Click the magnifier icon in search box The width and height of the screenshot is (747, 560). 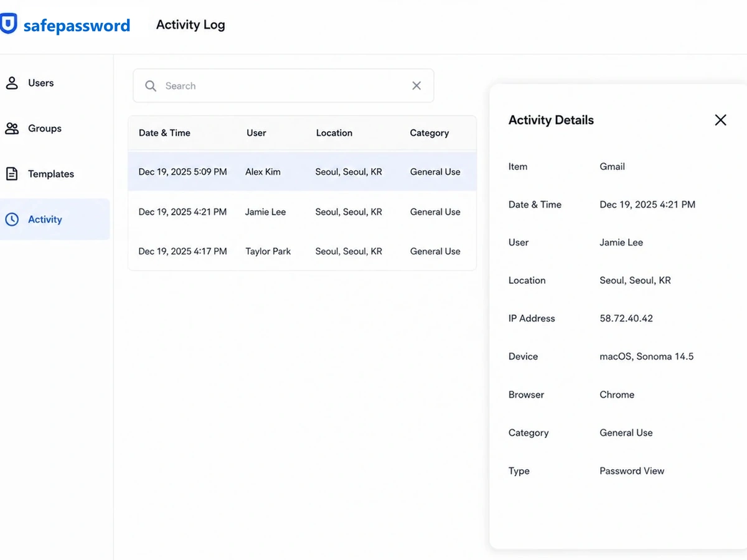click(x=151, y=86)
